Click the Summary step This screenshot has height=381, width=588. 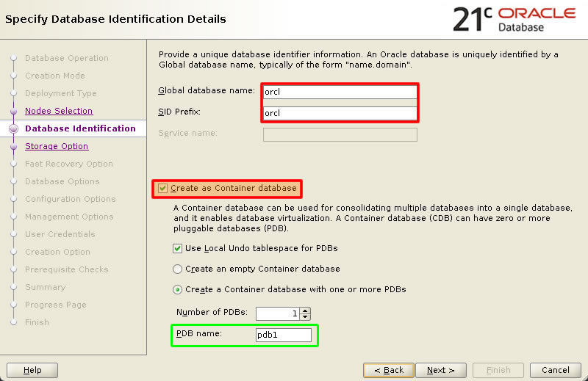46,287
